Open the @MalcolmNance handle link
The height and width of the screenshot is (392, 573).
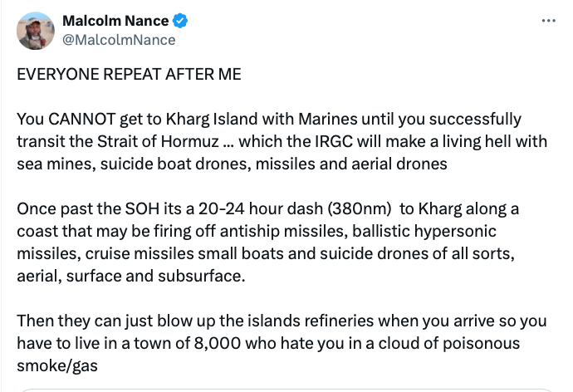click(x=119, y=39)
